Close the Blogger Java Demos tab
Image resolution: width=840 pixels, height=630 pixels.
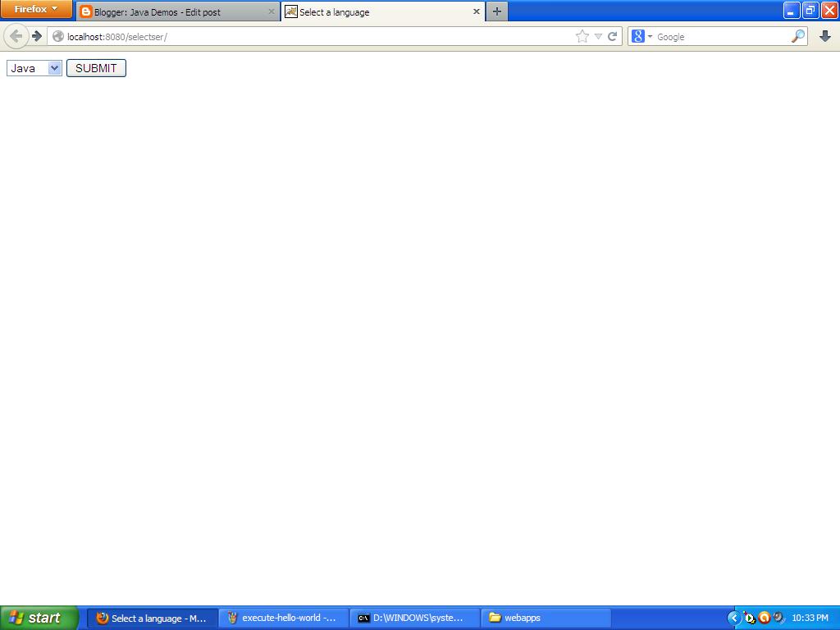click(271, 11)
